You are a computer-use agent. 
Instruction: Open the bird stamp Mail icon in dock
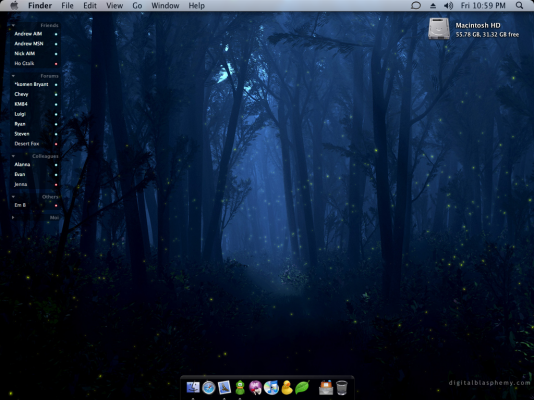224,387
